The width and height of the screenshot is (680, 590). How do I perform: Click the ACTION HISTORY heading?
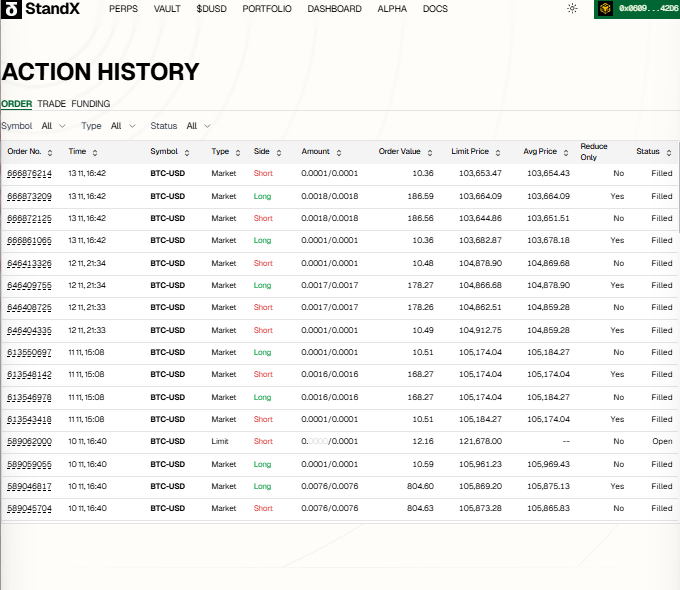point(100,72)
